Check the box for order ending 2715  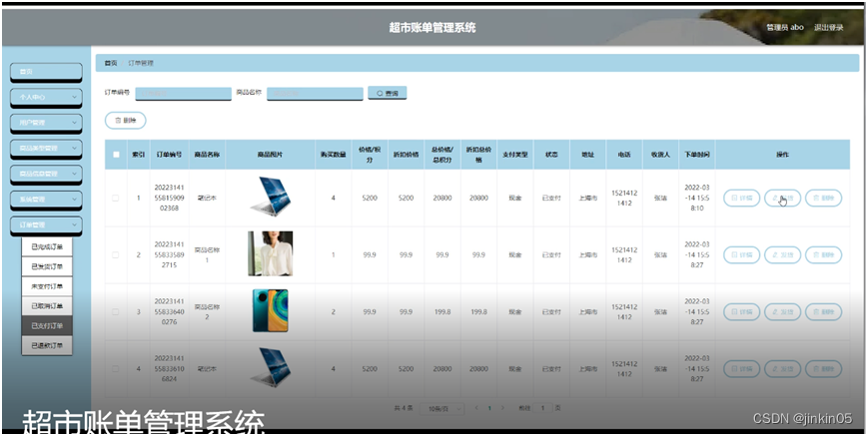click(116, 255)
